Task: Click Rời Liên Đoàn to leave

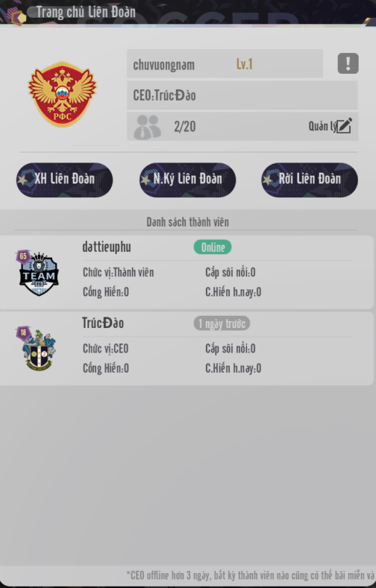Action: click(310, 180)
